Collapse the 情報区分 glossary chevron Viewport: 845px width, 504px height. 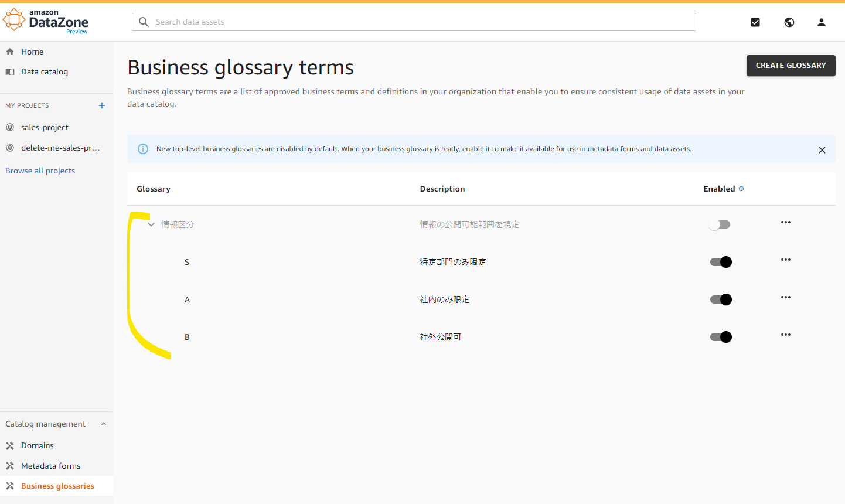tap(151, 224)
